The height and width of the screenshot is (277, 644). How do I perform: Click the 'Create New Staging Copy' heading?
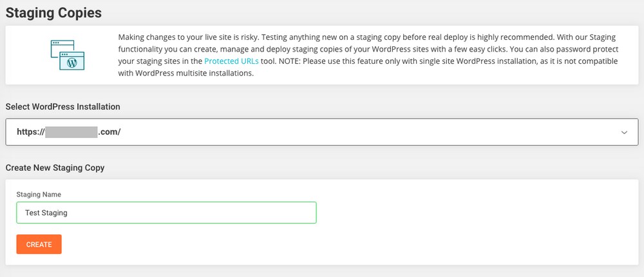tap(55, 167)
